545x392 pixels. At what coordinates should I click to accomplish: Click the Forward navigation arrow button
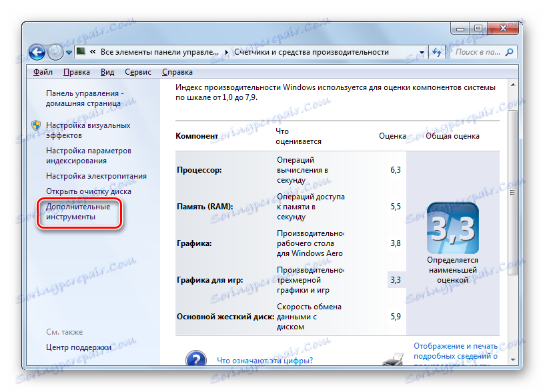click(55, 53)
